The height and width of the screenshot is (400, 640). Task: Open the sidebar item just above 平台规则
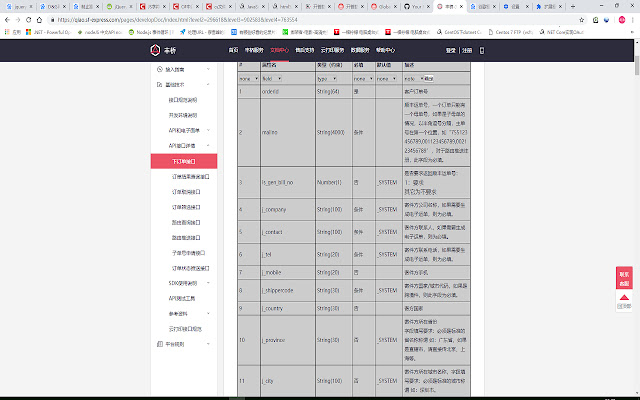click(185, 329)
